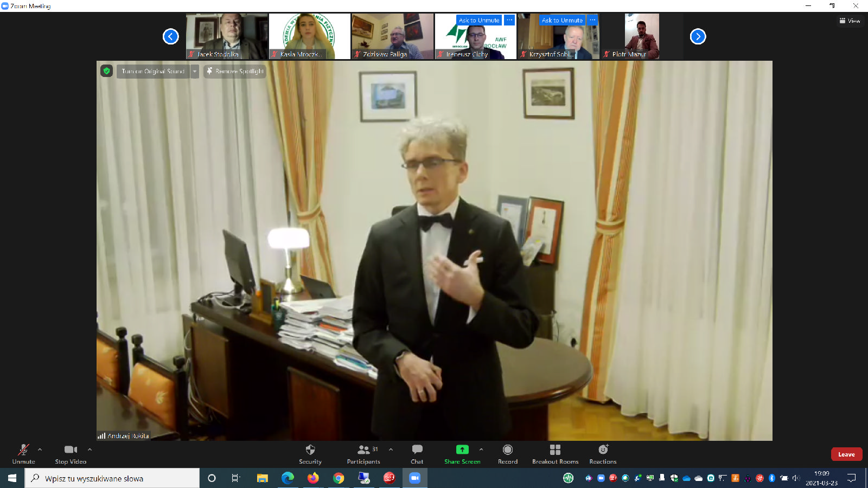Image resolution: width=868 pixels, height=488 pixels.
Task: Open the Participants panel
Action: pos(363,454)
